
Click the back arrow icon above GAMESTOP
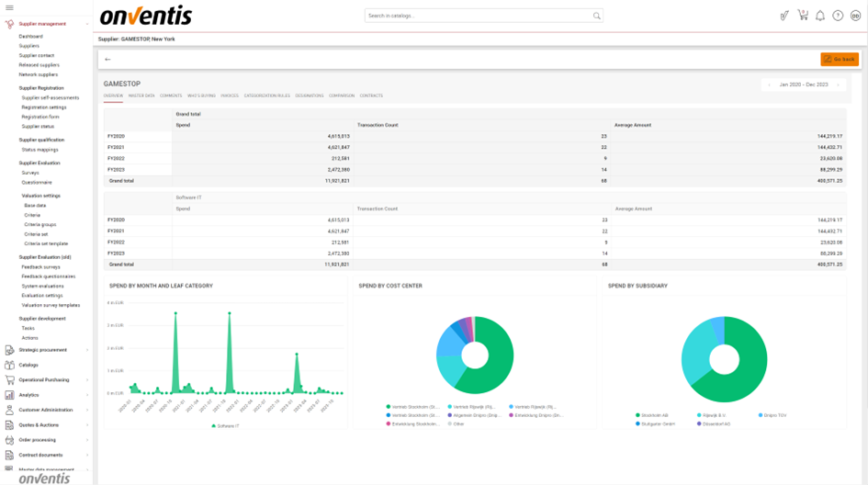coord(107,59)
